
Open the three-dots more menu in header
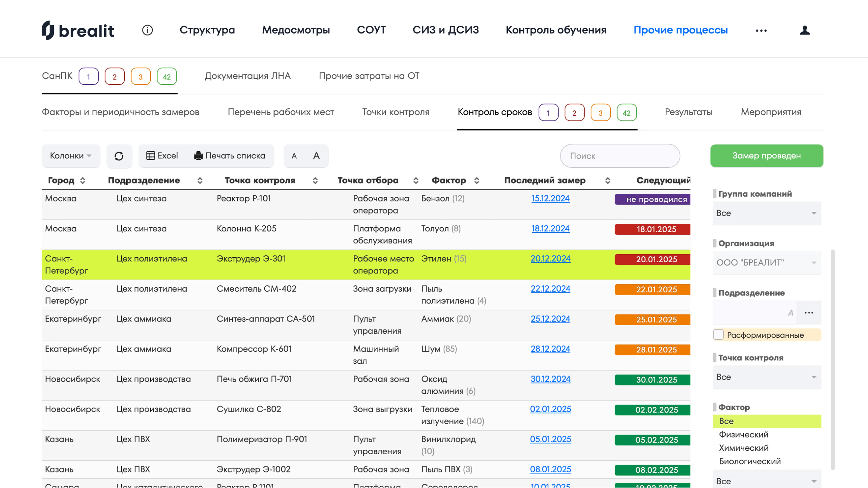pyautogui.click(x=761, y=31)
